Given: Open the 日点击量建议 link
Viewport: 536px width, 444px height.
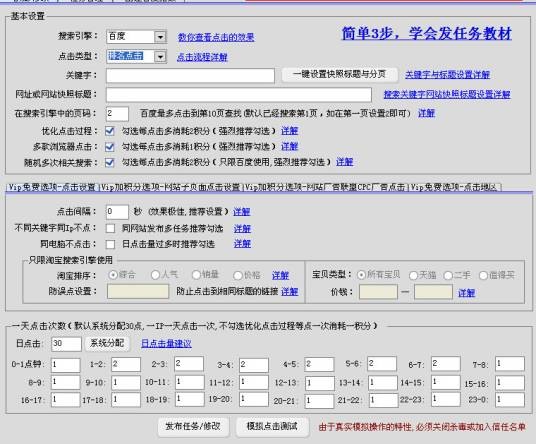Looking at the screenshot, I should click(166, 344).
